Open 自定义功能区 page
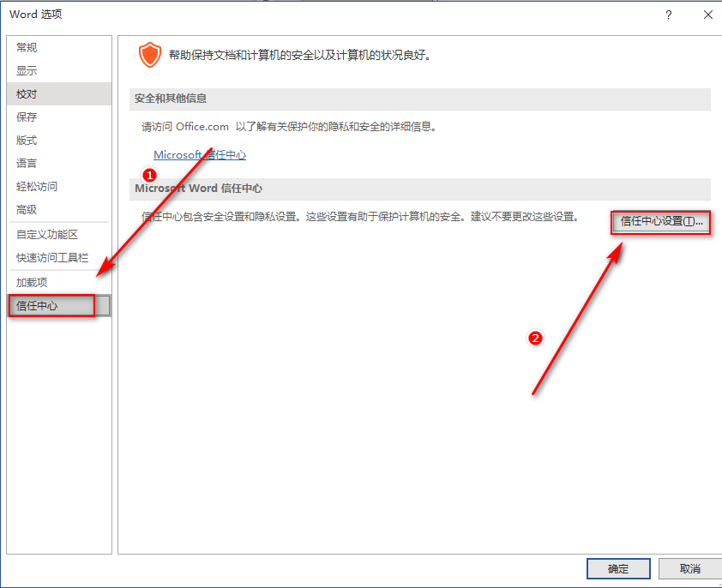 click(59, 234)
